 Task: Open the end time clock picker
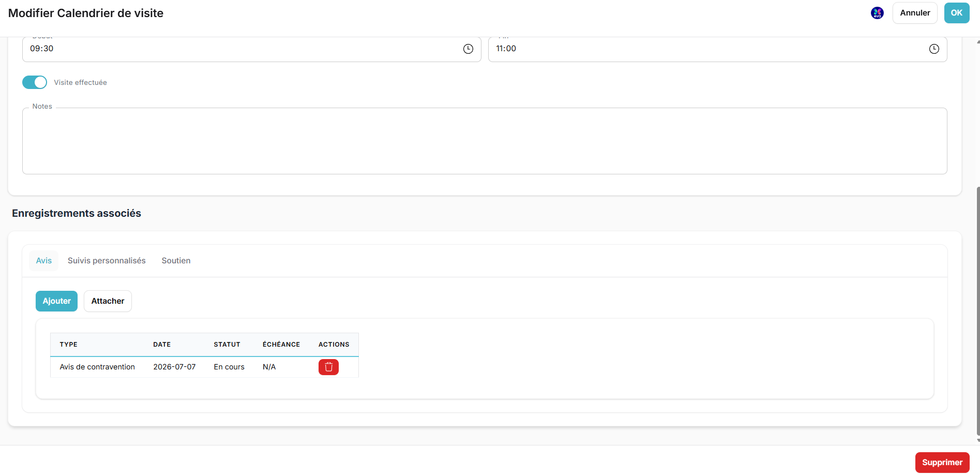click(934, 49)
